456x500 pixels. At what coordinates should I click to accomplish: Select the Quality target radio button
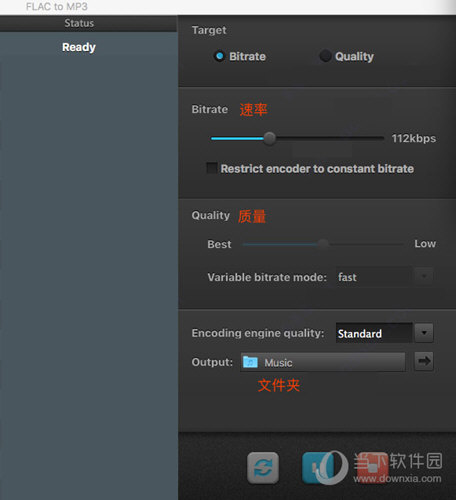(325, 56)
